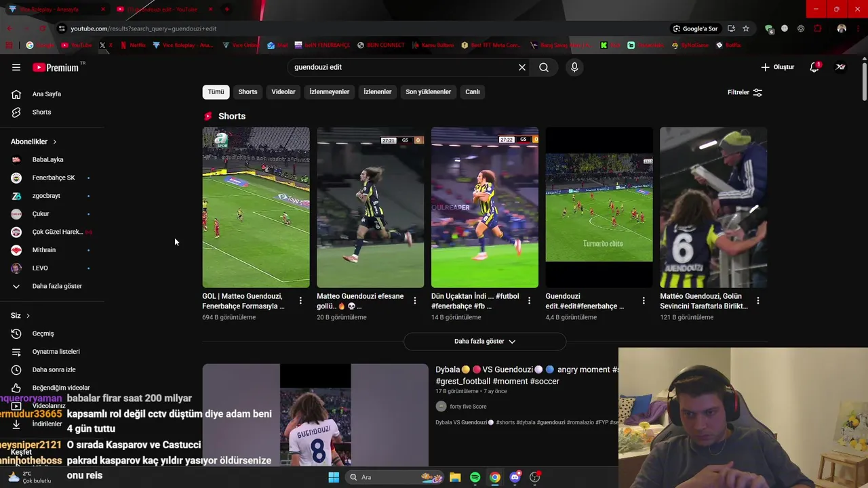The height and width of the screenshot is (488, 868).
Task: Open the forty five Score channel link
Action: 468,407
